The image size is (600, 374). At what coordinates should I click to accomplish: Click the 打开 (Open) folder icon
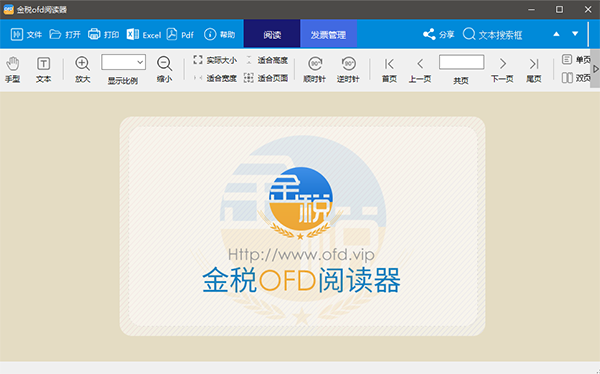coord(55,34)
